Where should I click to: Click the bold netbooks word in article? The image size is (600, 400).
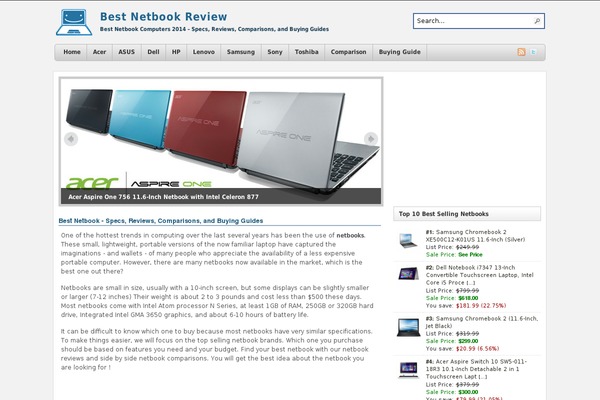click(x=350, y=235)
